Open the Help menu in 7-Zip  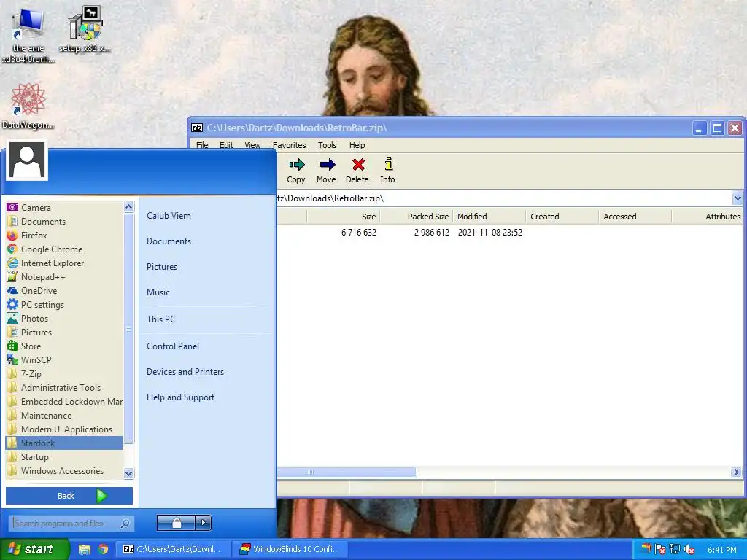pos(357,145)
